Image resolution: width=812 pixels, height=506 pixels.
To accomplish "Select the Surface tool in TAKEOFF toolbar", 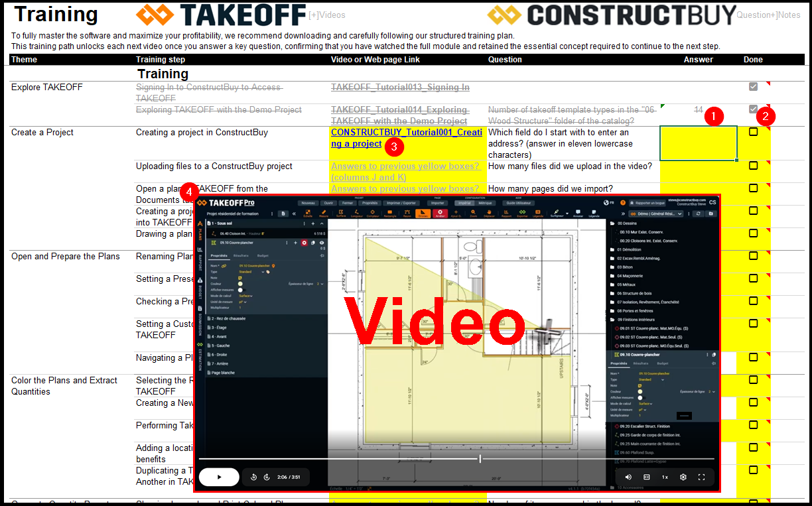I will (341, 214).
